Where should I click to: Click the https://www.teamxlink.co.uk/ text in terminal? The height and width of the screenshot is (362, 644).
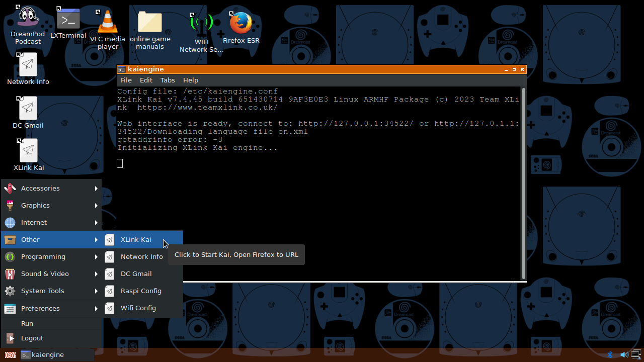tap(207, 108)
